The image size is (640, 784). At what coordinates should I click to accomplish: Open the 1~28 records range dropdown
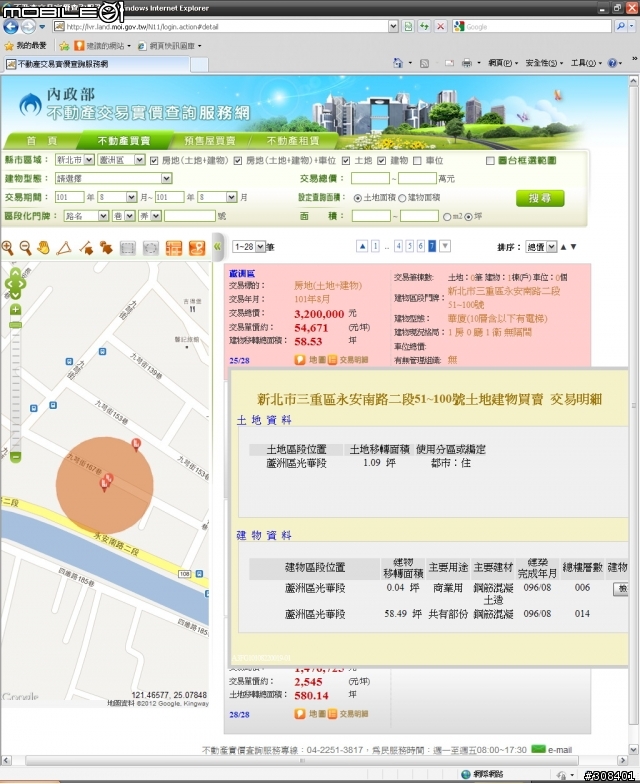pyautogui.click(x=248, y=246)
